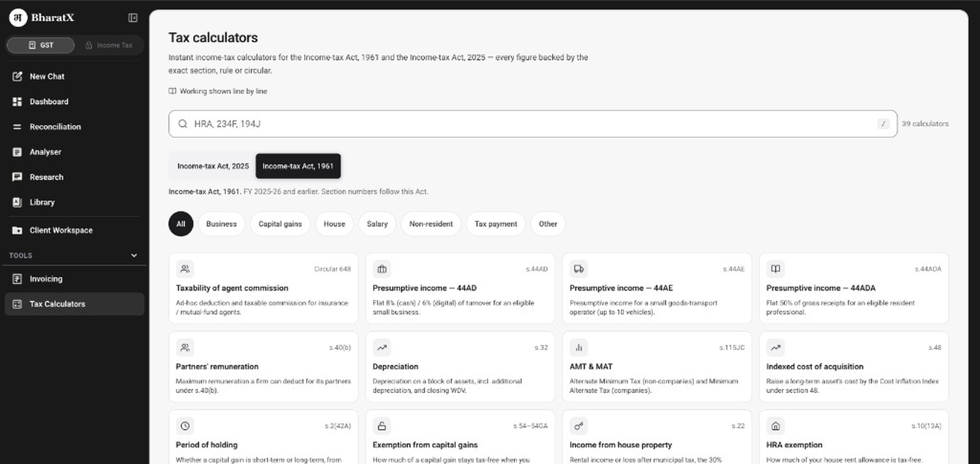Filter by Non-resident category
This screenshot has width=980, height=464.
coord(431,224)
